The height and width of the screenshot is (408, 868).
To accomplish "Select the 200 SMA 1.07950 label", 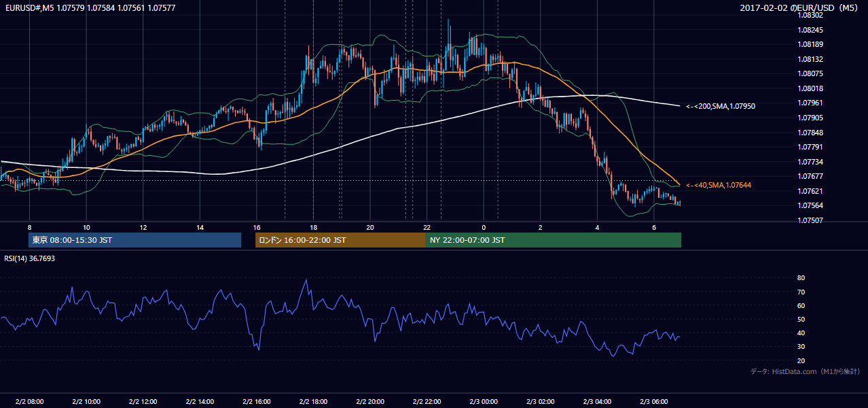I will coord(720,106).
